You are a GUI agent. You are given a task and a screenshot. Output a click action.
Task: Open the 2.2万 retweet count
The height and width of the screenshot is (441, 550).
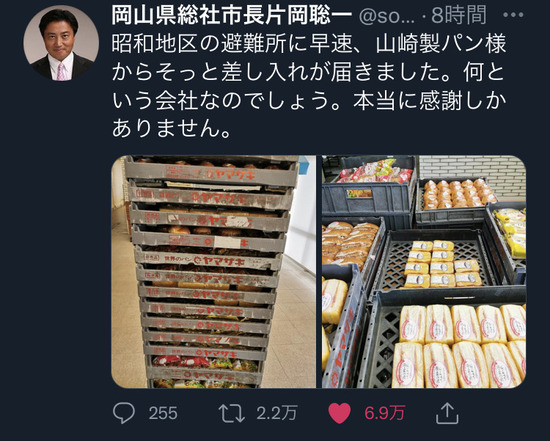pyautogui.click(x=277, y=413)
